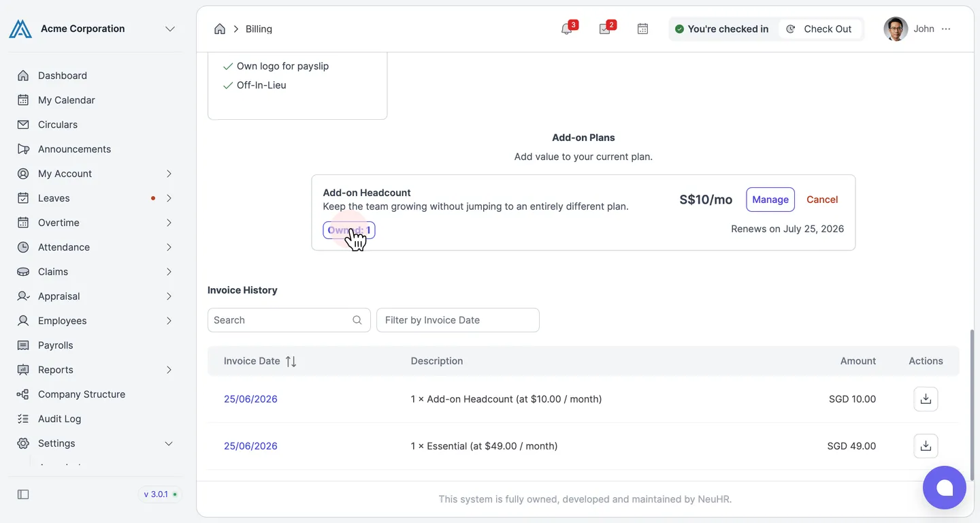Open Dashboard from the sidebar
This screenshot has height=523, width=980.
point(63,76)
